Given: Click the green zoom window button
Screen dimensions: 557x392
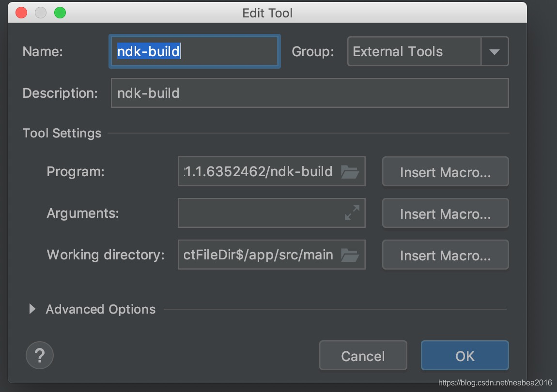Looking at the screenshot, I should pyautogui.click(x=60, y=13).
